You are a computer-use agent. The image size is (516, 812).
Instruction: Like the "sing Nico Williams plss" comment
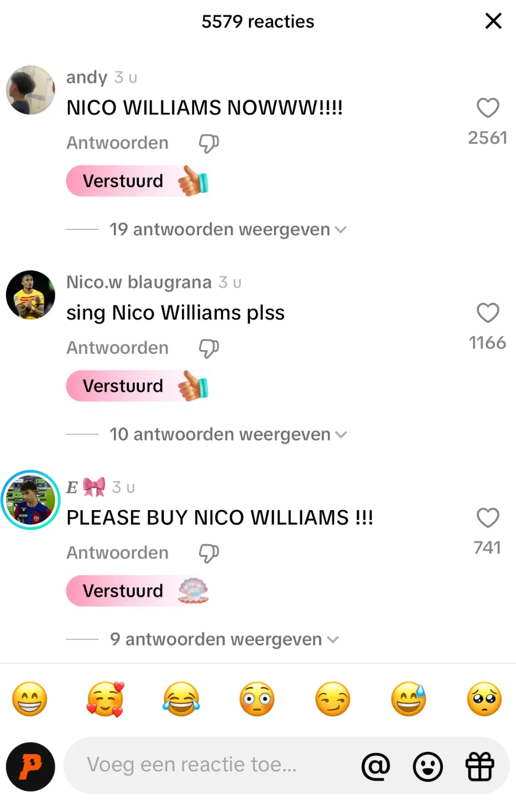click(x=488, y=313)
